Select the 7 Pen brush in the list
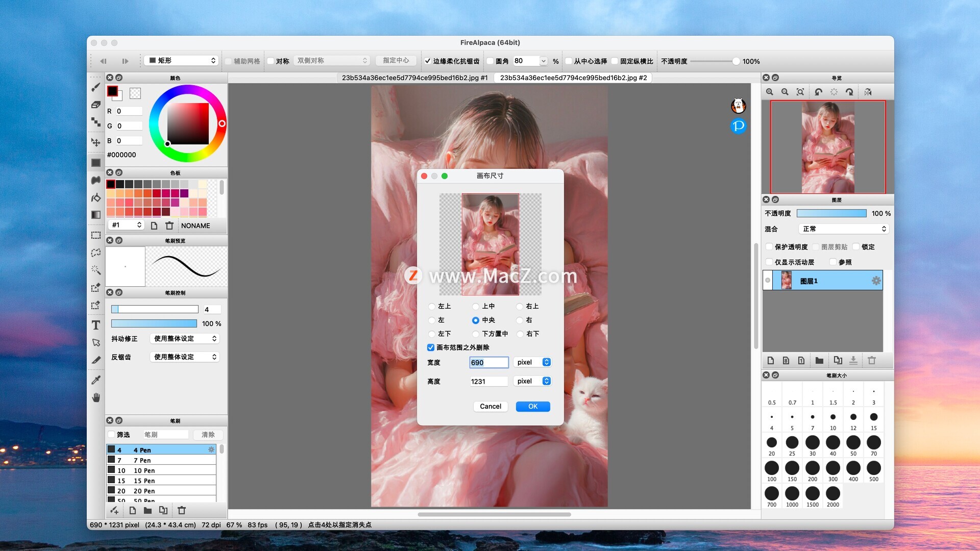This screenshot has height=551, width=980. [x=161, y=460]
